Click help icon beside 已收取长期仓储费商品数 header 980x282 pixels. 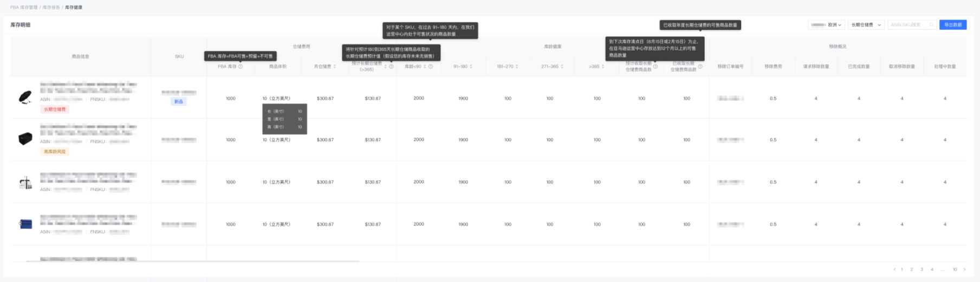point(700,67)
